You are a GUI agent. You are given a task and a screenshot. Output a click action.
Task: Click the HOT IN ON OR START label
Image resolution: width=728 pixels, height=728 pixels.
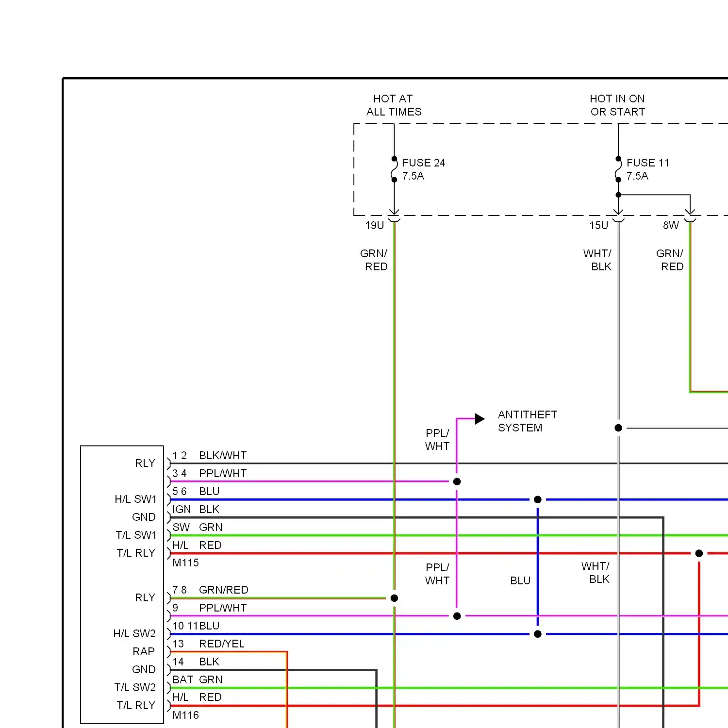tap(617, 105)
